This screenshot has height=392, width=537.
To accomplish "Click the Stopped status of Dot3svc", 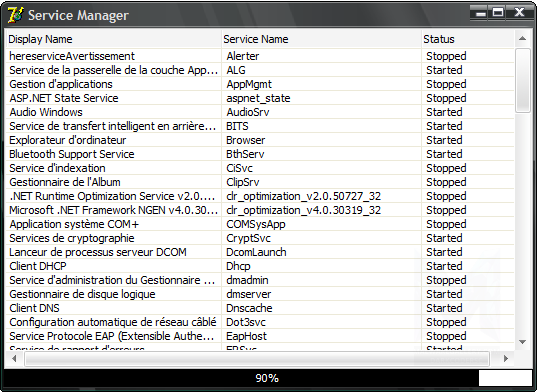I will 446,322.
